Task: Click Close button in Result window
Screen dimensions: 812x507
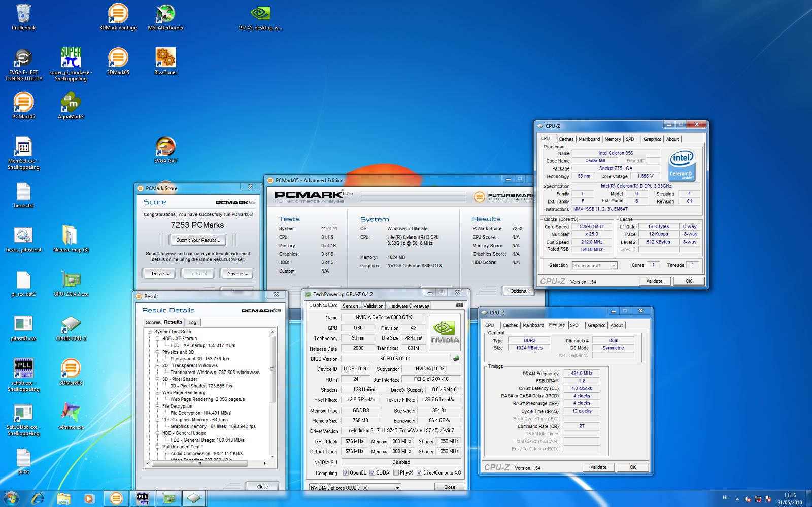Action: 262,487
